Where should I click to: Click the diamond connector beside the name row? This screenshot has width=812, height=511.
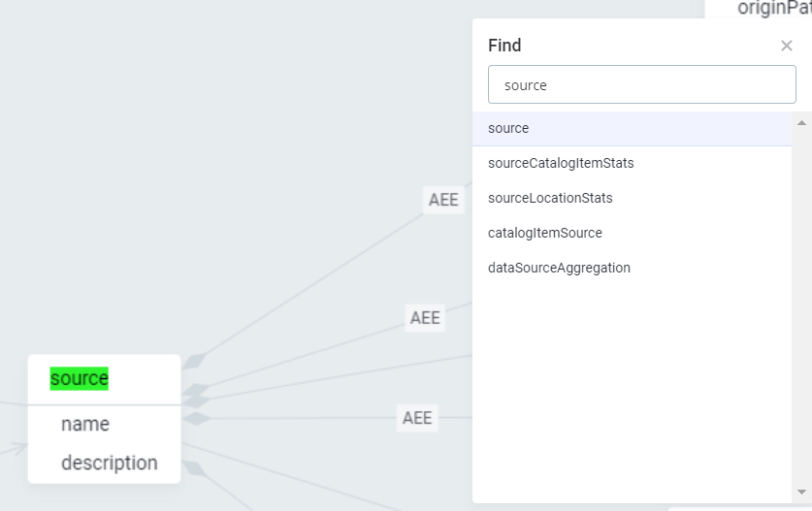pos(196,418)
